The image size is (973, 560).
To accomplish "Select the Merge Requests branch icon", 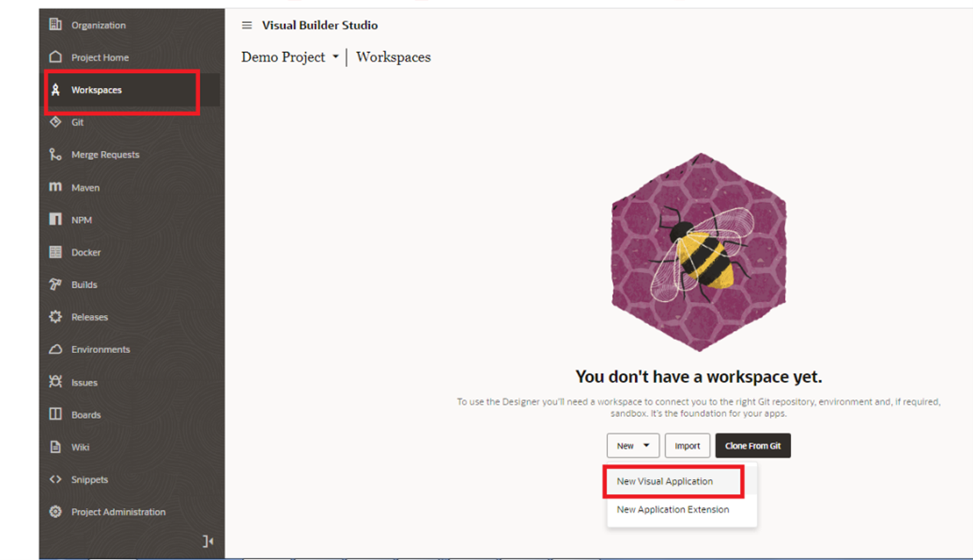I will pyautogui.click(x=55, y=154).
